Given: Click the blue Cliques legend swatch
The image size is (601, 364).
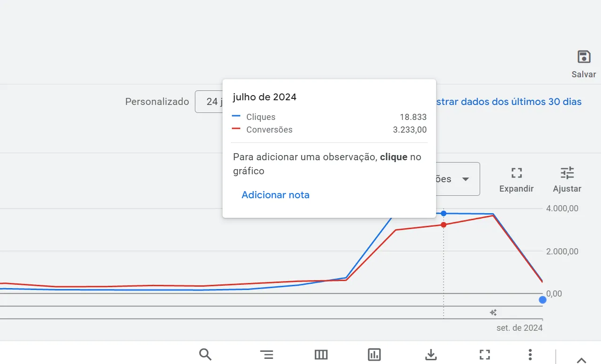Looking at the screenshot, I should [x=236, y=117].
